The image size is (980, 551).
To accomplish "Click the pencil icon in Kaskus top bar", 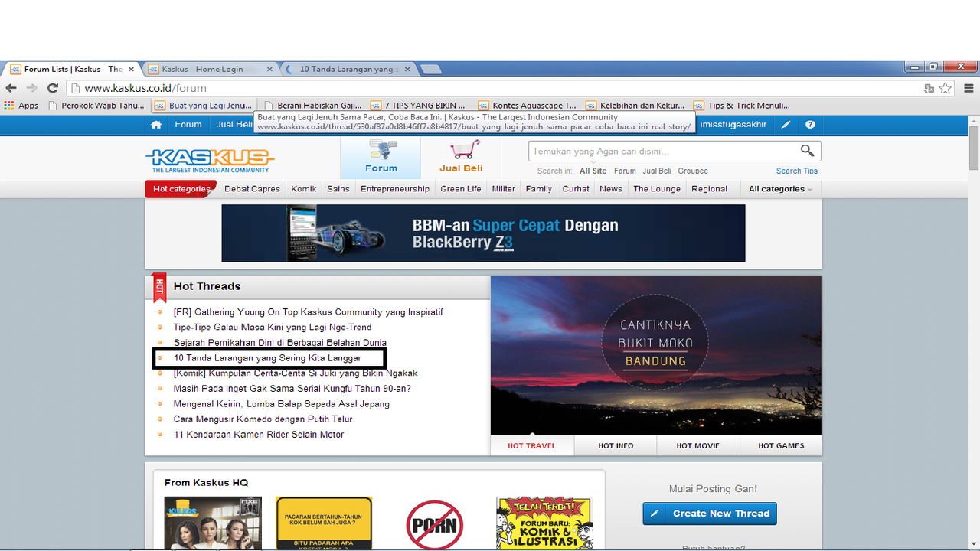I will pos(786,125).
